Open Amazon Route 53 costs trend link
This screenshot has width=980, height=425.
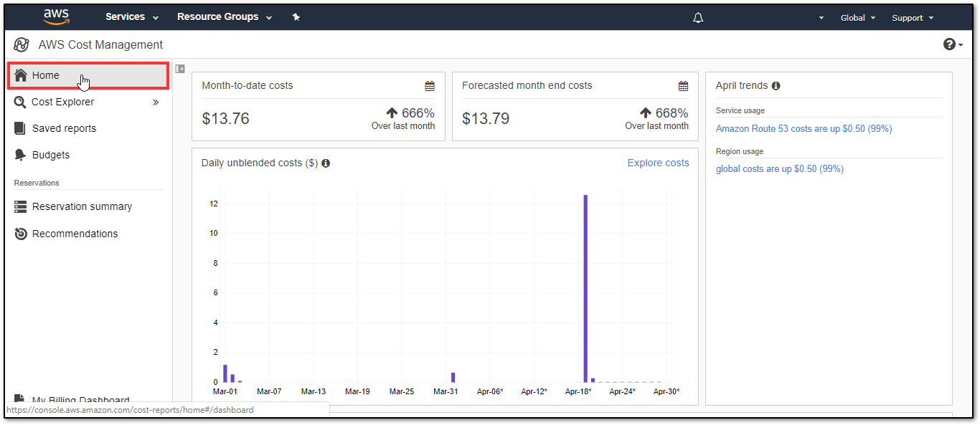804,129
